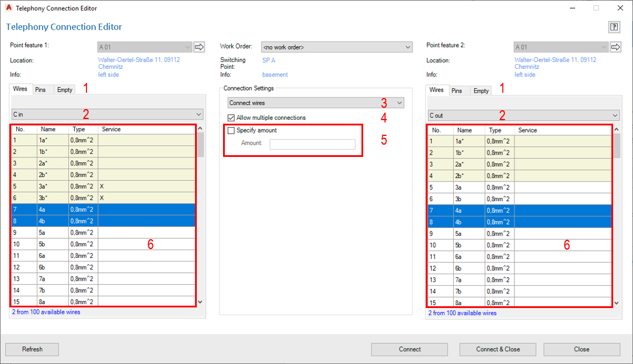Select wire 5a in left list
Screen dimensions: 633x364
tap(103, 233)
